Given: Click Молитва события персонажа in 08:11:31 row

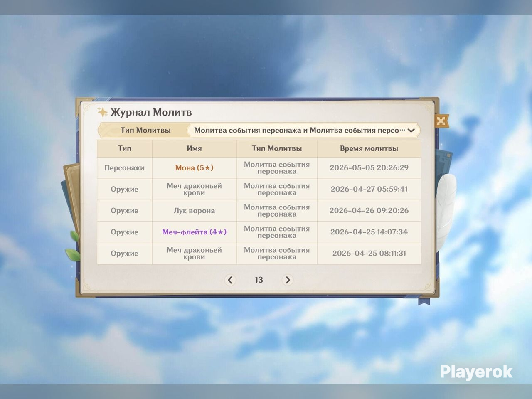Looking at the screenshot, I should 277,254.
